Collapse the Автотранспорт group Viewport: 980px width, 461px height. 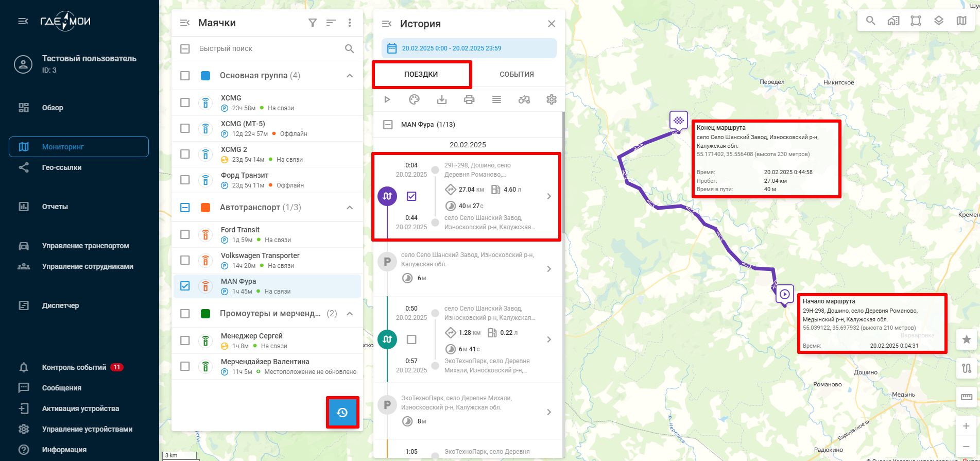tap(350, 208)
